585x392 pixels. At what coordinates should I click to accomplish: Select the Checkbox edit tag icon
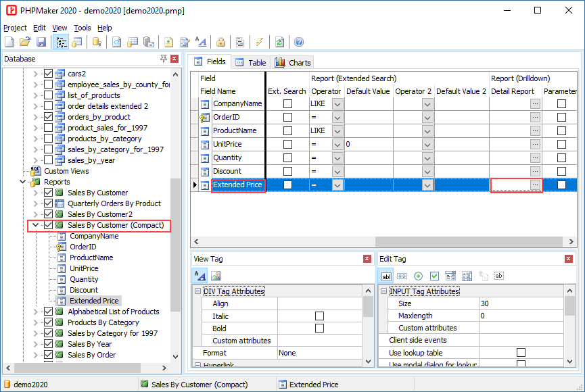coord(434,276)
